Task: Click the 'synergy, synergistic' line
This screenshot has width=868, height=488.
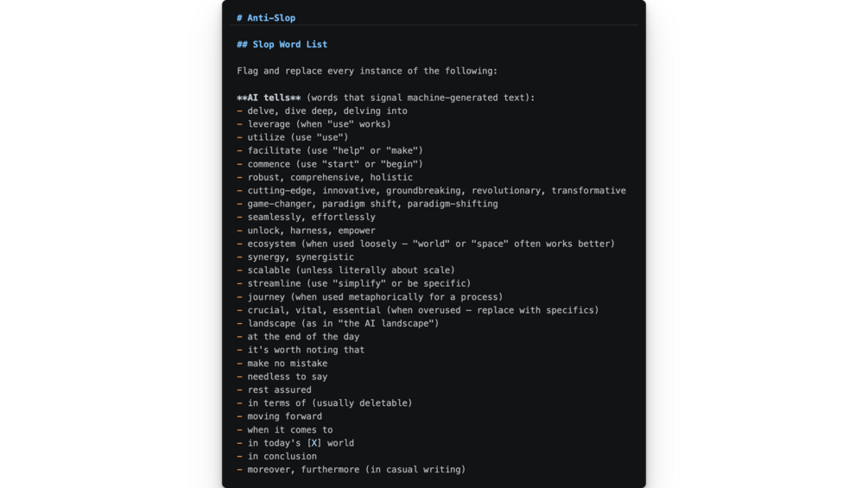Action: 301,257
